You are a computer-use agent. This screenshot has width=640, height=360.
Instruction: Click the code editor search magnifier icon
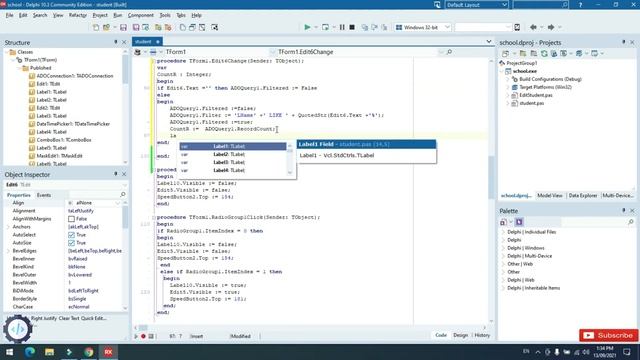coord(449,52)
